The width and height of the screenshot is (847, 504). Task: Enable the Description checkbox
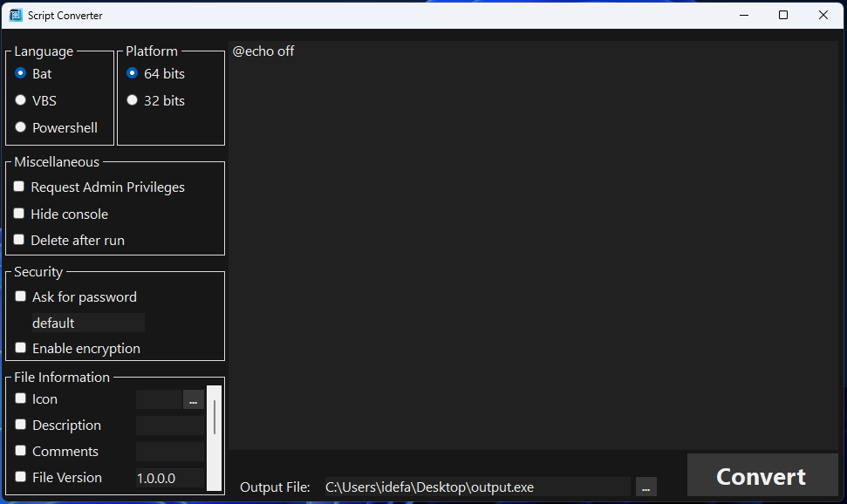pos(21,425)
